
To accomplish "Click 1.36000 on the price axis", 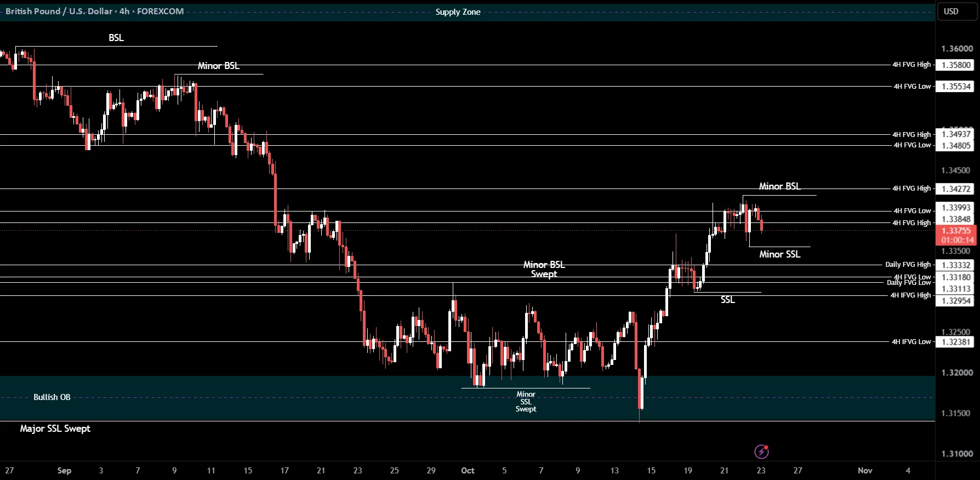I will click(957, 49).
